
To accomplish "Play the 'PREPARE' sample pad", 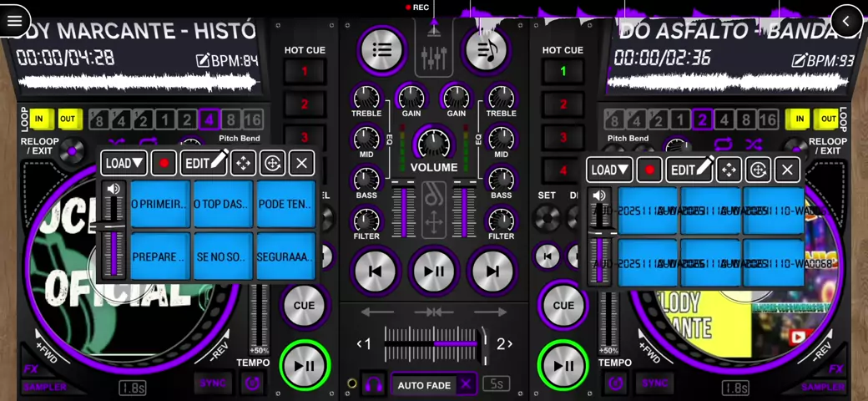I will click(159, 256).
